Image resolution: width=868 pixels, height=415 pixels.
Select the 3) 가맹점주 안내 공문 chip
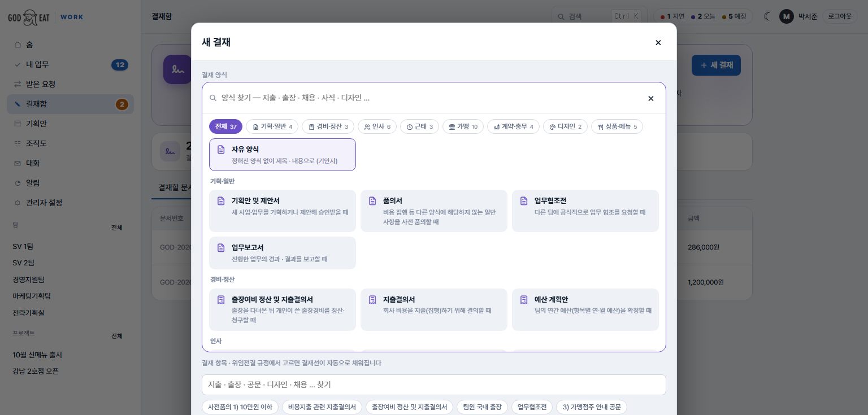(592, 407)
